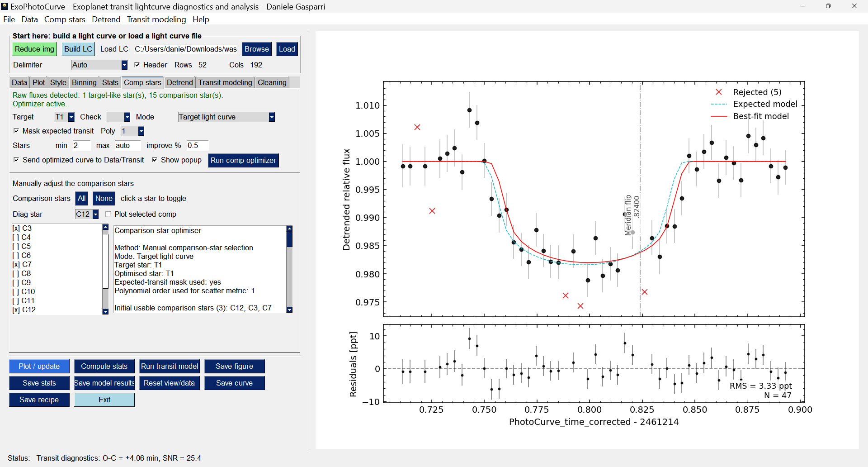Image resolution: width=868 pixels, height=467 pixels.
Task: Toggle comparison star C9 in list
Action: (22, 282)
